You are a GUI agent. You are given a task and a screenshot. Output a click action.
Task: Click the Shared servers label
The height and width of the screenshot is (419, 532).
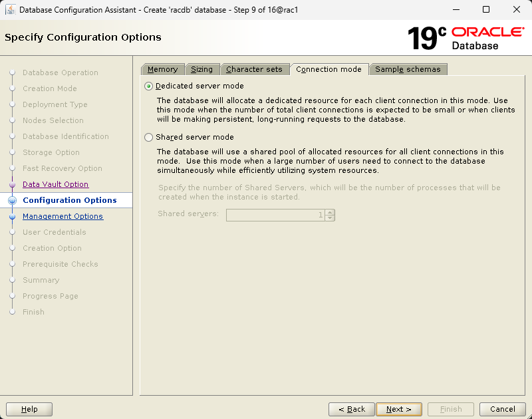point(188,213)
